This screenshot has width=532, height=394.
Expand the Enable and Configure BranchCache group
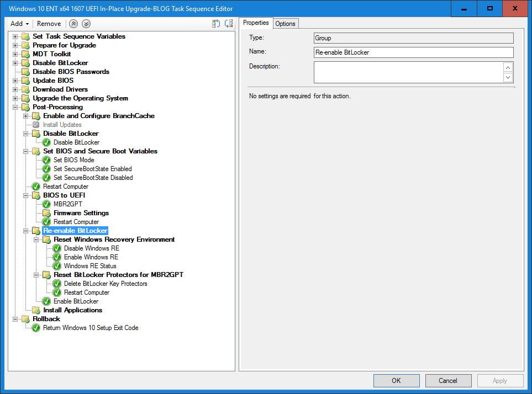(x=26, y=116)
